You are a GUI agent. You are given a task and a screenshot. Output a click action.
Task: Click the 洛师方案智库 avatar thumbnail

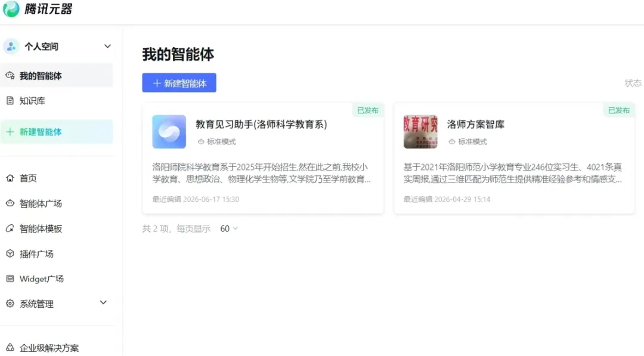[420, 131]
